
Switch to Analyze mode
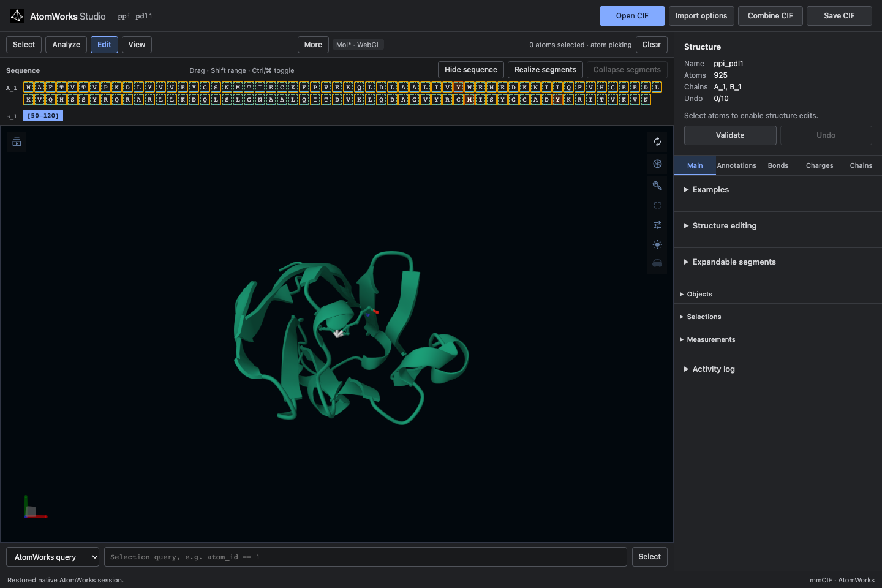point(66,45)
